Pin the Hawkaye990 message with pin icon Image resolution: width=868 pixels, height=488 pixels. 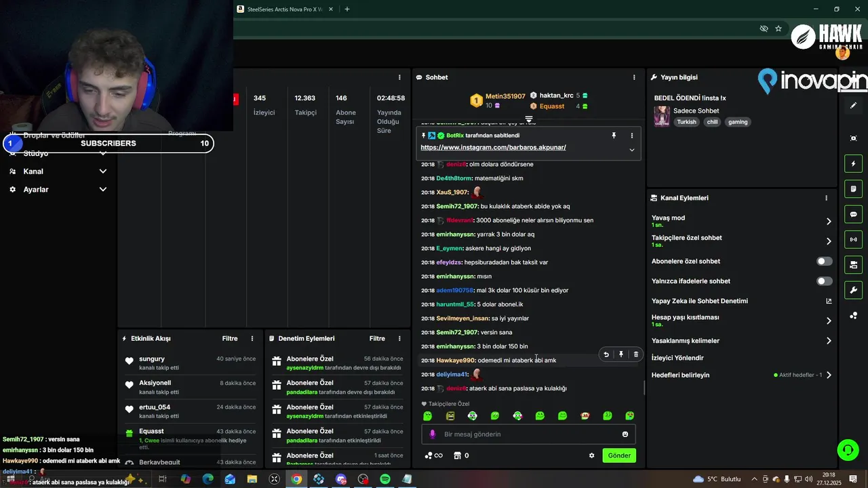(x=620, y=354)
